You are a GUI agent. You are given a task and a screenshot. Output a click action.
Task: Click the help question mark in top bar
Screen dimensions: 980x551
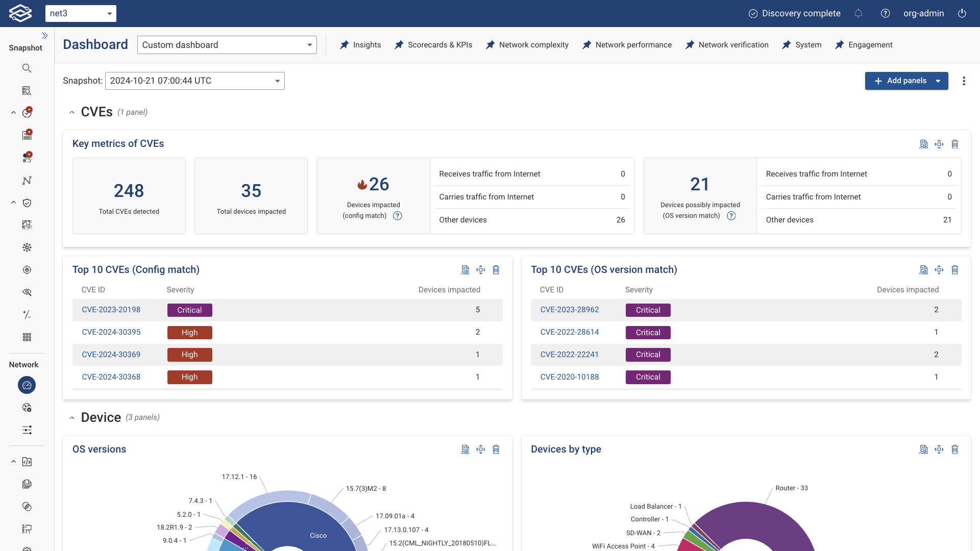pos(886,14)
